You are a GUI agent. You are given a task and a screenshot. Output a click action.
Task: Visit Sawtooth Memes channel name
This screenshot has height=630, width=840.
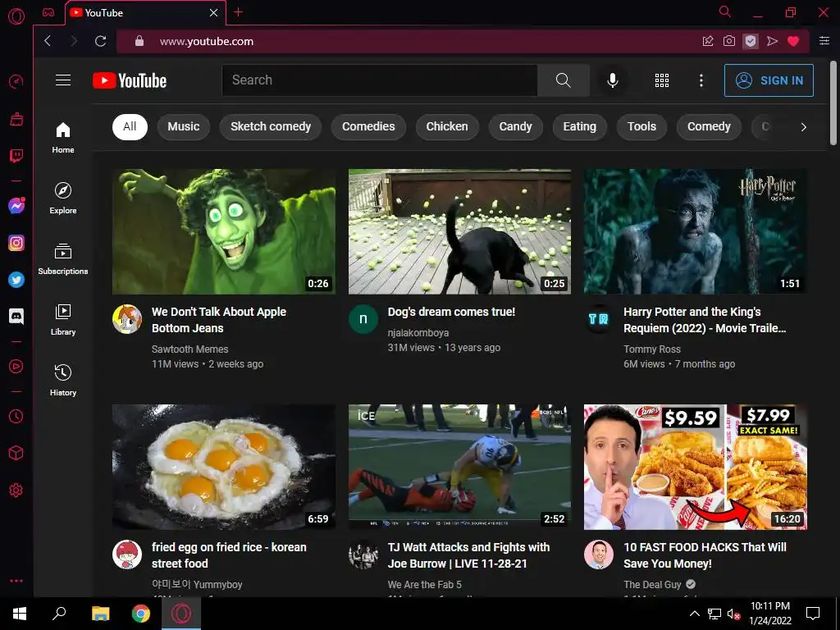[x=189, y=349]
